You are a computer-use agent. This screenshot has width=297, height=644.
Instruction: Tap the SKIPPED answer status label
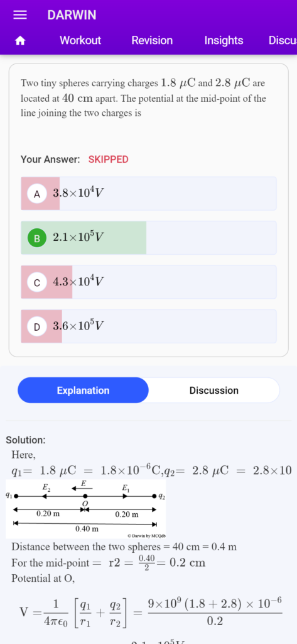[108, 160]
